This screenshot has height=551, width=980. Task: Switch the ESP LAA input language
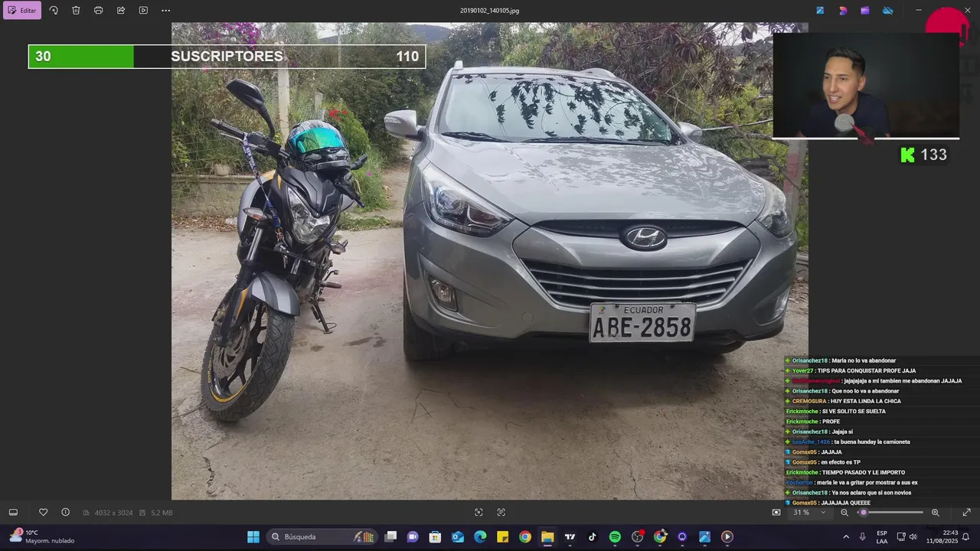(x=882, y=537)
